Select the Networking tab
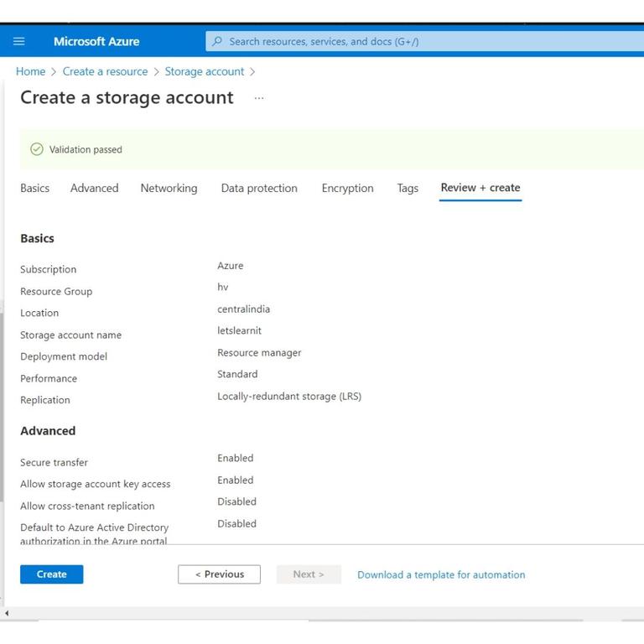This screenshot has height=644, width=644. pyautogui.click(x=169, y=188)
